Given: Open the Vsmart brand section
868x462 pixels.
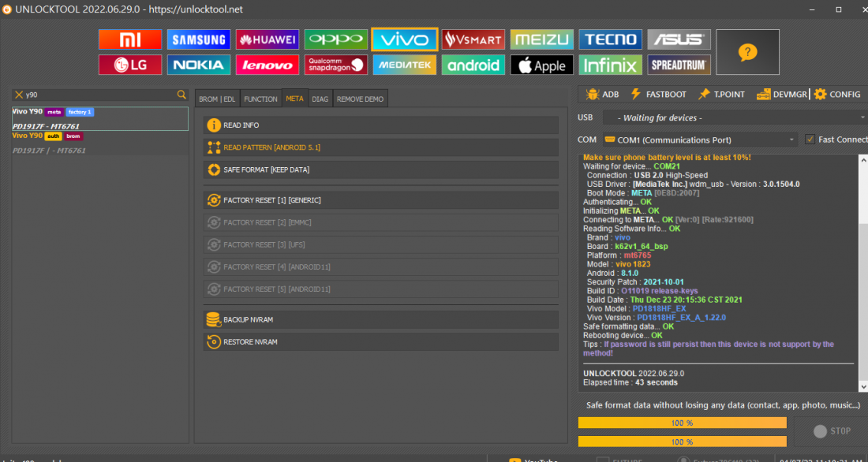Looking at the screenshot, I should 473,39.
